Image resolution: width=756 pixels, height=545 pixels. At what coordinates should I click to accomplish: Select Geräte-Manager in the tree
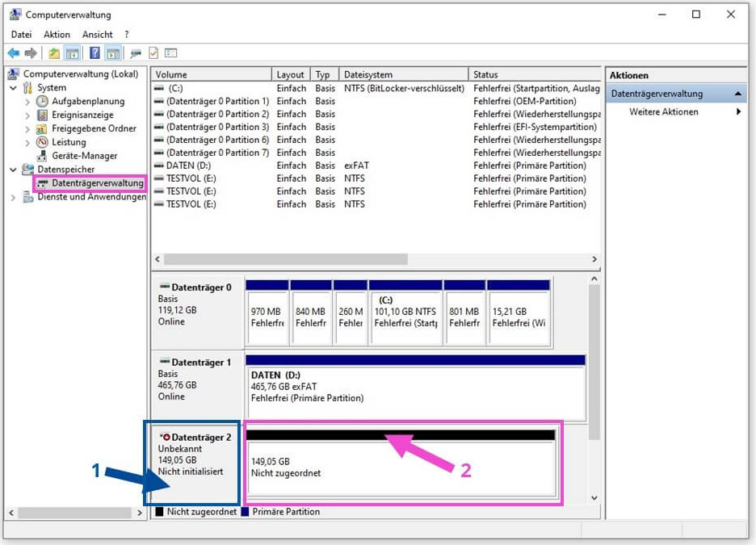pos(84,156)
